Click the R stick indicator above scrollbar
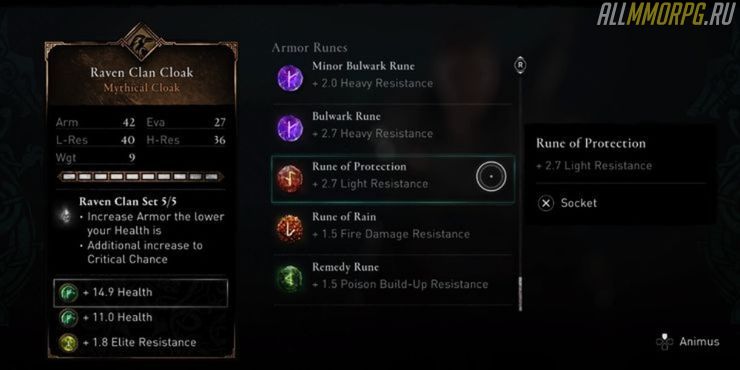 (520, 66)
